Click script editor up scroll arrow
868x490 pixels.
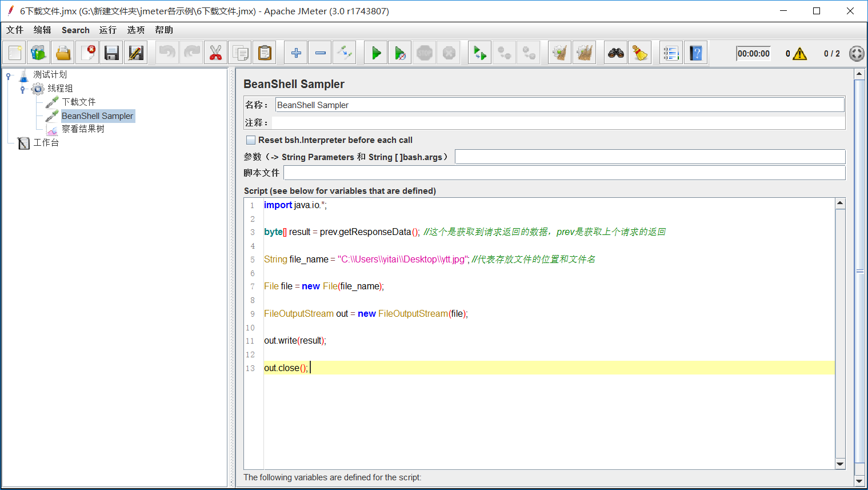click(840, 203)
